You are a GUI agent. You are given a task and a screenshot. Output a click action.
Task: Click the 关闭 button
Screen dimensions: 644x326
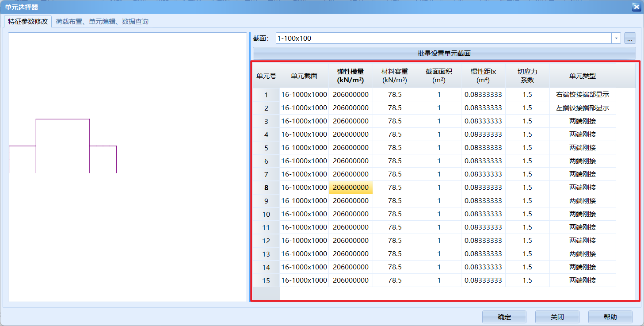point(557,317)
